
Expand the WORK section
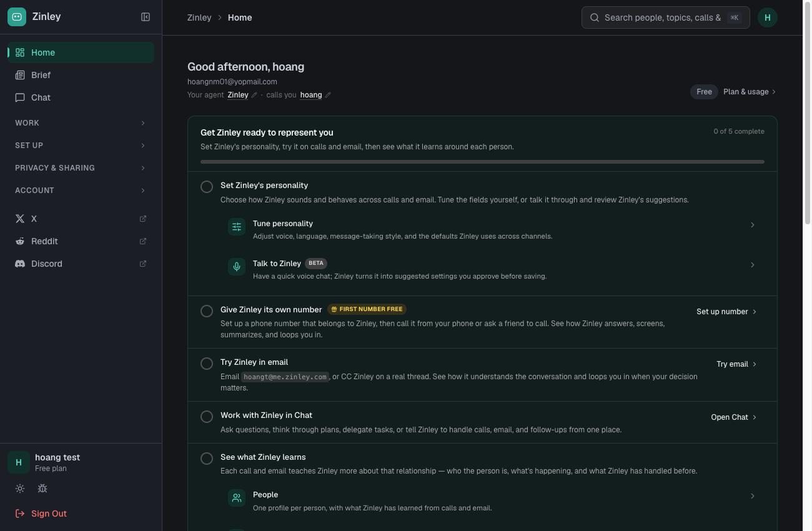coord(81,123)
